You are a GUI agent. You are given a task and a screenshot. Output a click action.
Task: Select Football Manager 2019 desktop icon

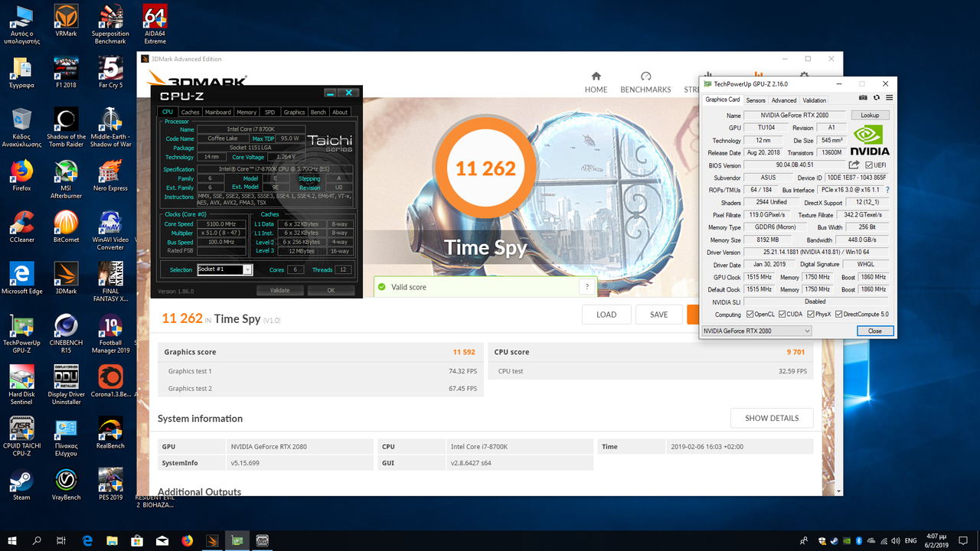pos(110,334)
